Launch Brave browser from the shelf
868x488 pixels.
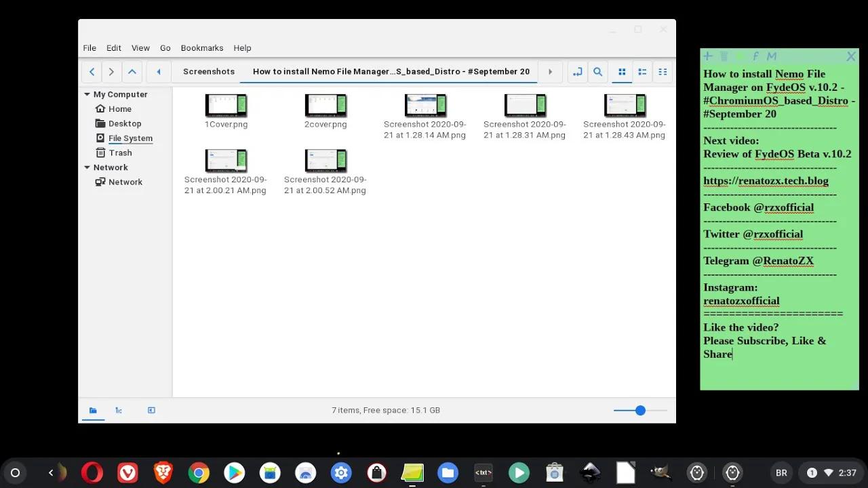[x=163, y=472]
